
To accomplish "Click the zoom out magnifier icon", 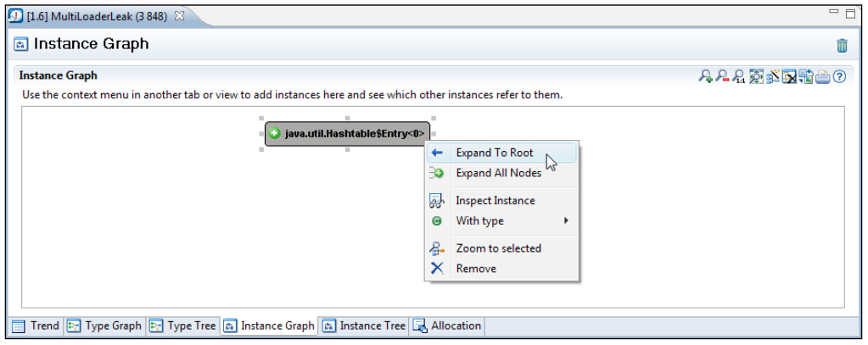I will click(722, 76).
